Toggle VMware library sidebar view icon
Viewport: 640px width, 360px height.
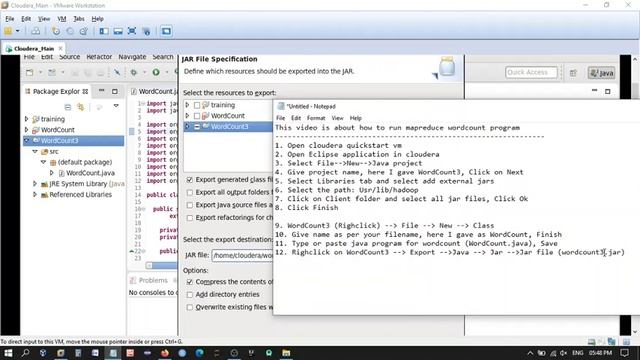pos(104,31)
